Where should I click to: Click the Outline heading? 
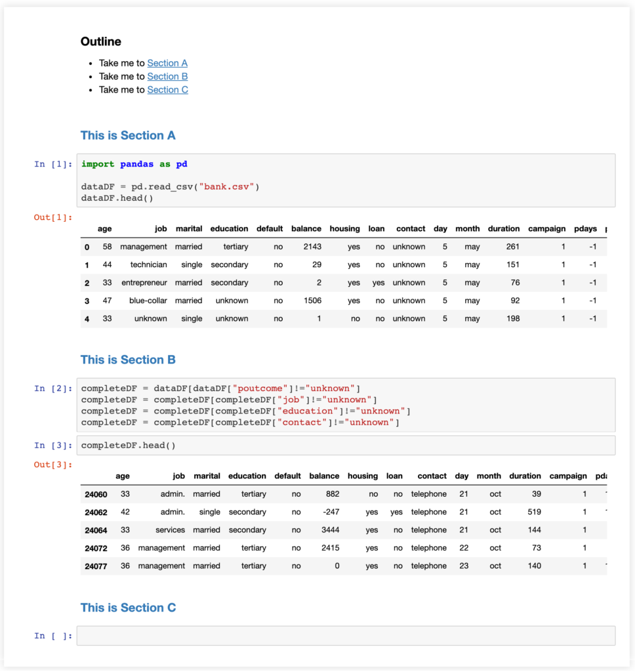pos(100,41)
